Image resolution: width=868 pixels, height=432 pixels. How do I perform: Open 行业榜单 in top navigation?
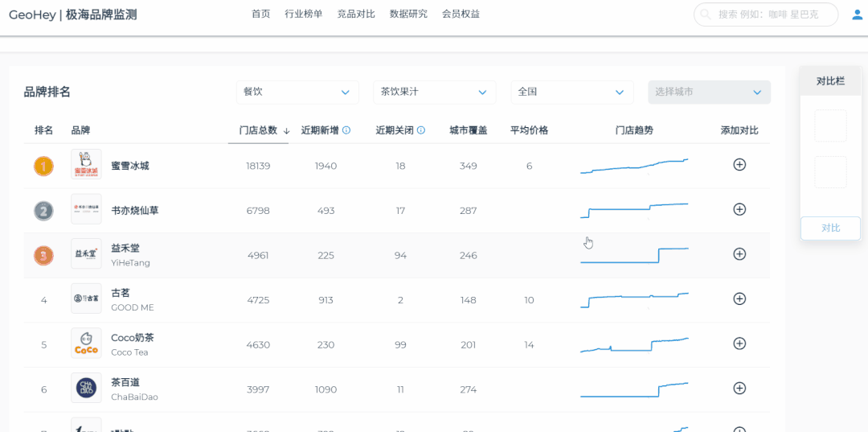point(303,14)
